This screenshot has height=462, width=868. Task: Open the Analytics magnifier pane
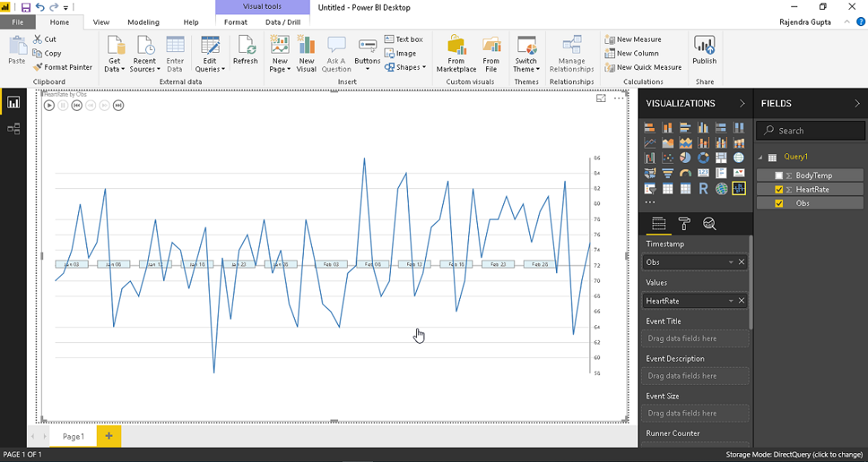pos(709,223)
